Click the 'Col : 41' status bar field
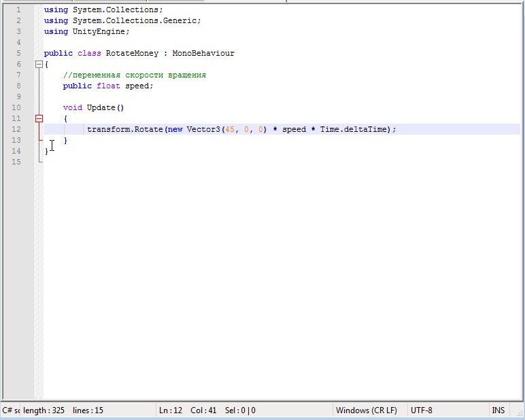 coord(203,410)
